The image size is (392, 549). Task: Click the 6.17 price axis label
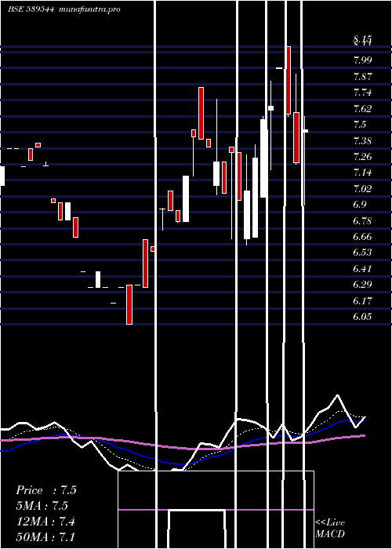362,300
